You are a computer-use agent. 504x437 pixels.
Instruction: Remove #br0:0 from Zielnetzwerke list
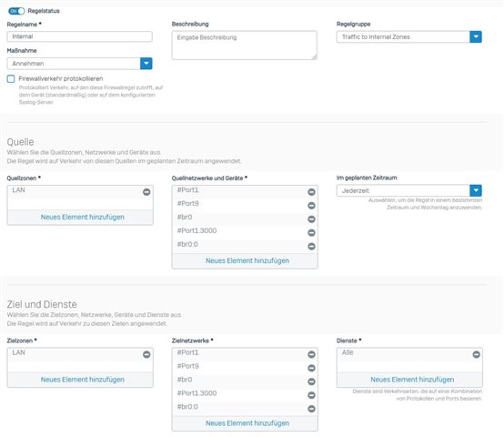click(x=311, y=409)
